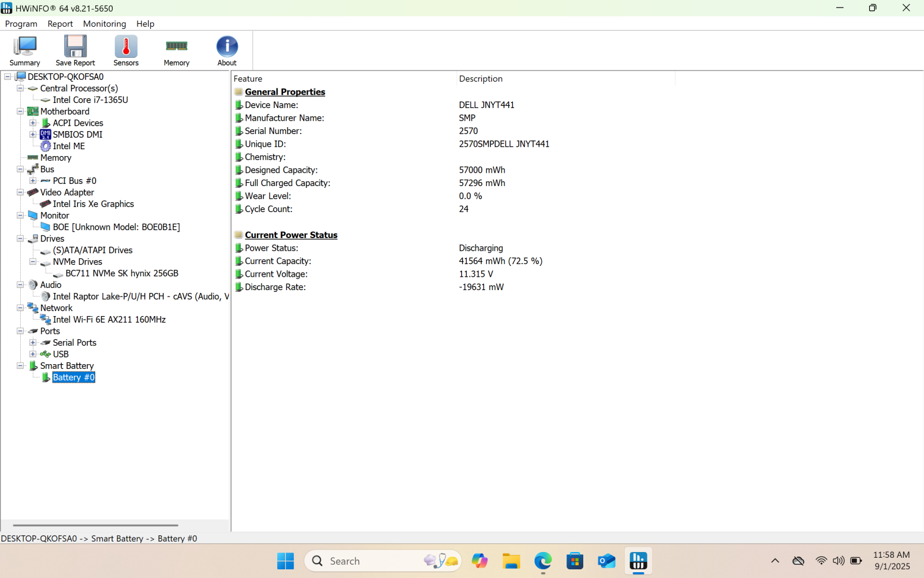Click the Windows Start button
Image resolution: width=924 pixels, height=578 pixels.
285,560
